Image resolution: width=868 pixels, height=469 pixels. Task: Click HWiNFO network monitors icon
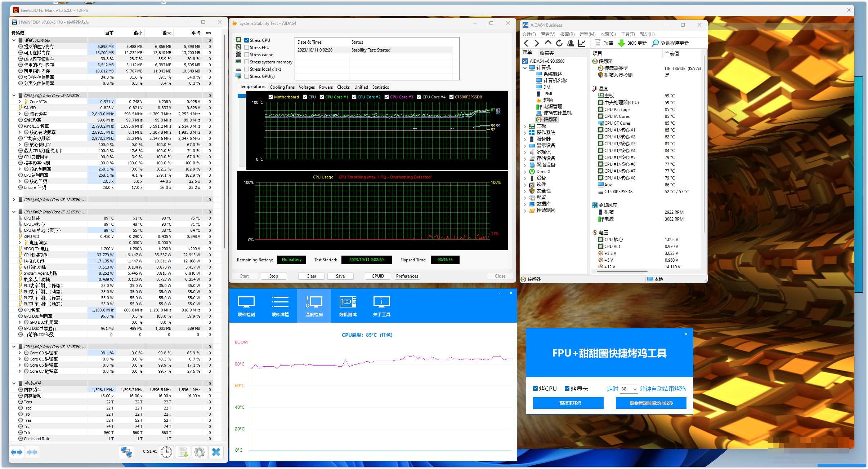pos(126,452)
